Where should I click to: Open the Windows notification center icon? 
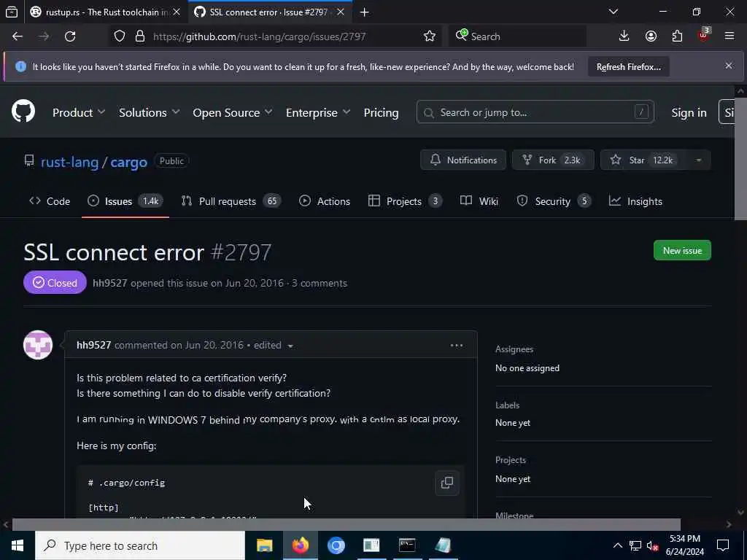point(723,545)
